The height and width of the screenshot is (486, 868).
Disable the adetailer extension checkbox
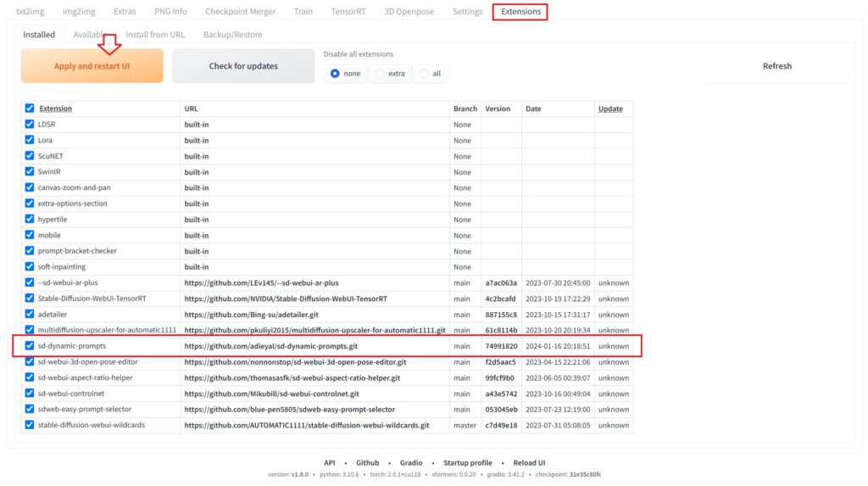[30, 315]
